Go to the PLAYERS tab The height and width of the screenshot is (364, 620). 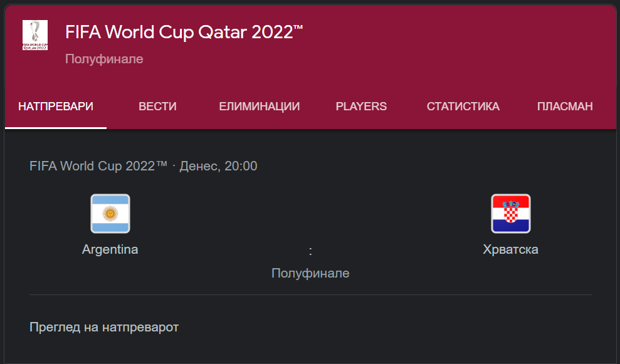pos(361,107)
